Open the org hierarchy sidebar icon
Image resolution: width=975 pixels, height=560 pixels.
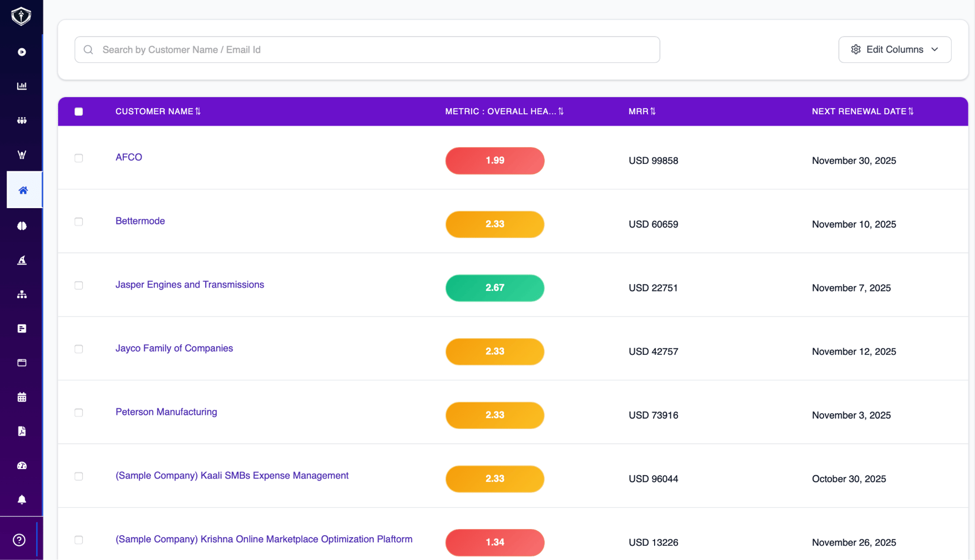[22, 294]
